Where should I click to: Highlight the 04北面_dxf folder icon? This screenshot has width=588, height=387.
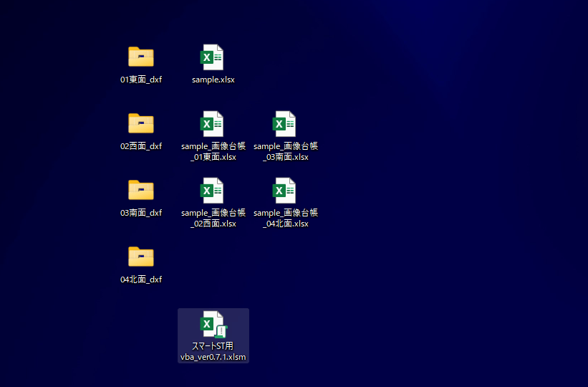(141, 257)
